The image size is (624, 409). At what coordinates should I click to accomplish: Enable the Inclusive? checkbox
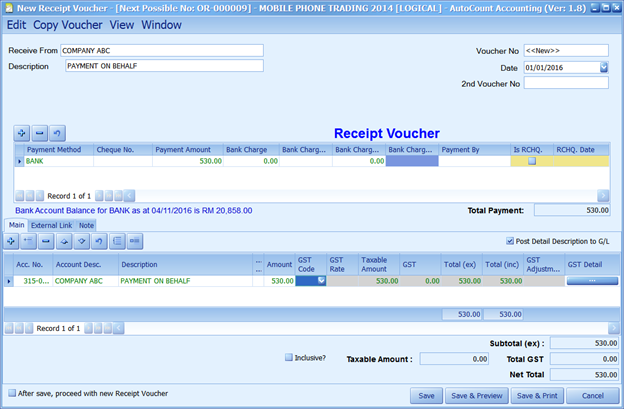tap(289, 357)
